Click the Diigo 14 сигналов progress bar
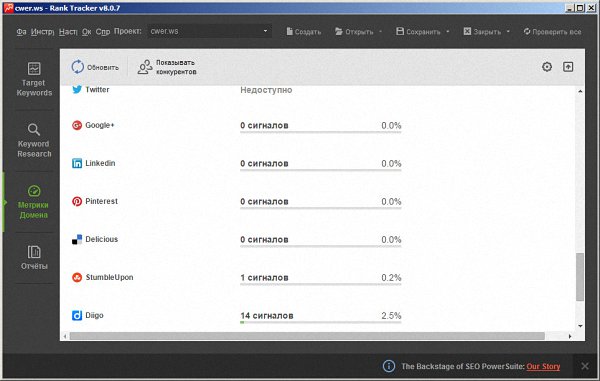Screen dimensions: 600x381 click(321, 322)
